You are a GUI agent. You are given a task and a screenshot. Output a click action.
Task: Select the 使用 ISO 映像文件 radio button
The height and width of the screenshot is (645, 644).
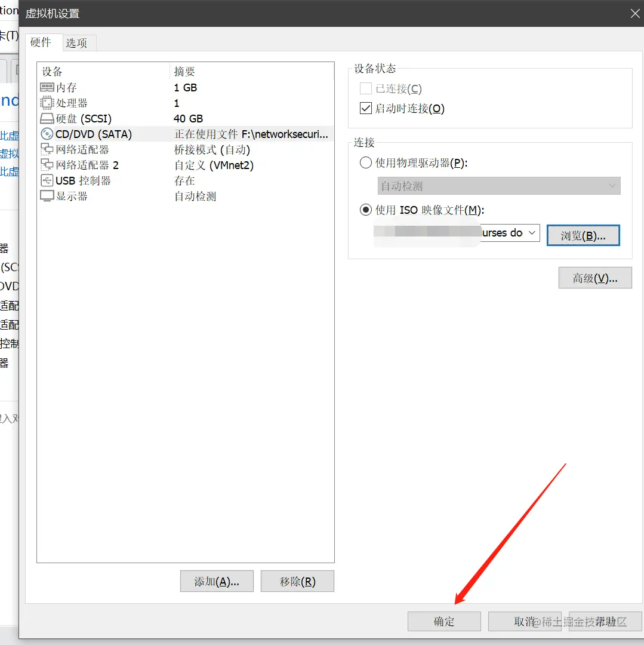(365, 210)
